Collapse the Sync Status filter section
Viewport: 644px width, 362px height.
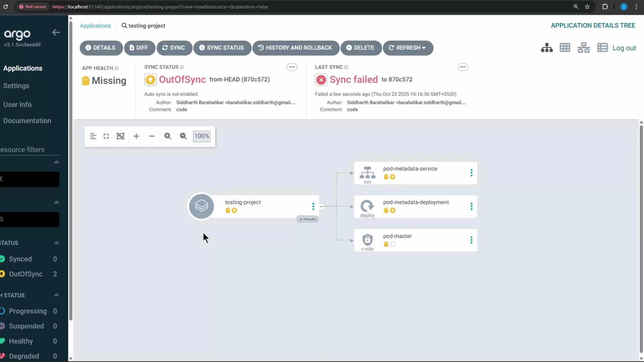56,243
